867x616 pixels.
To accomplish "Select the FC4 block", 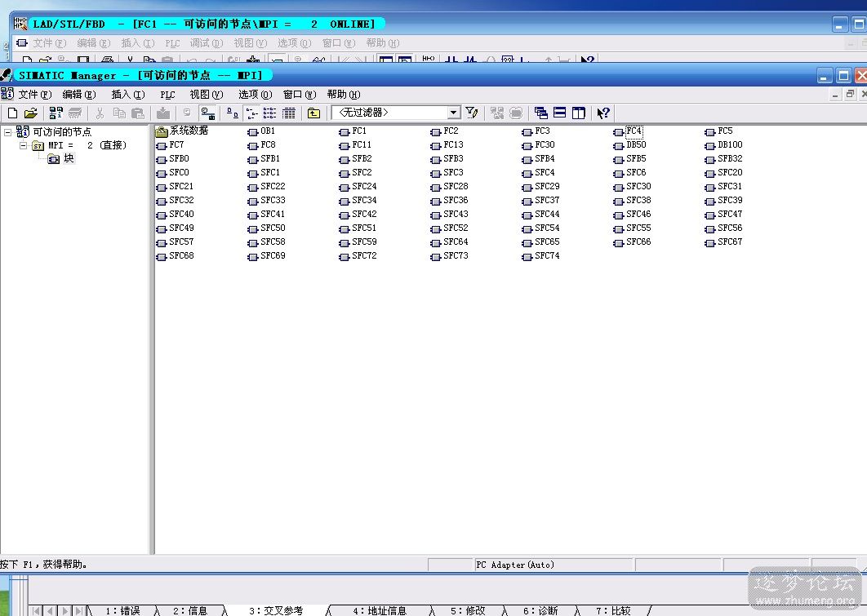I will (x=628, y=131).
